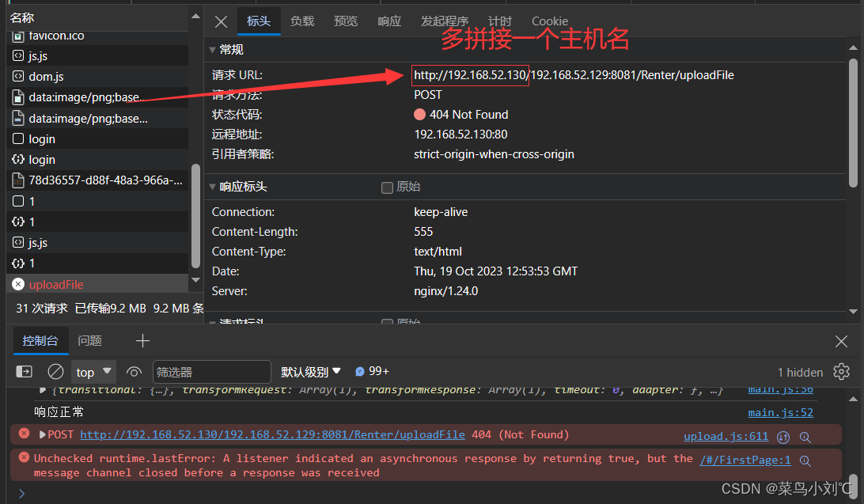Open the top frame context dropdown

point(93,371)
